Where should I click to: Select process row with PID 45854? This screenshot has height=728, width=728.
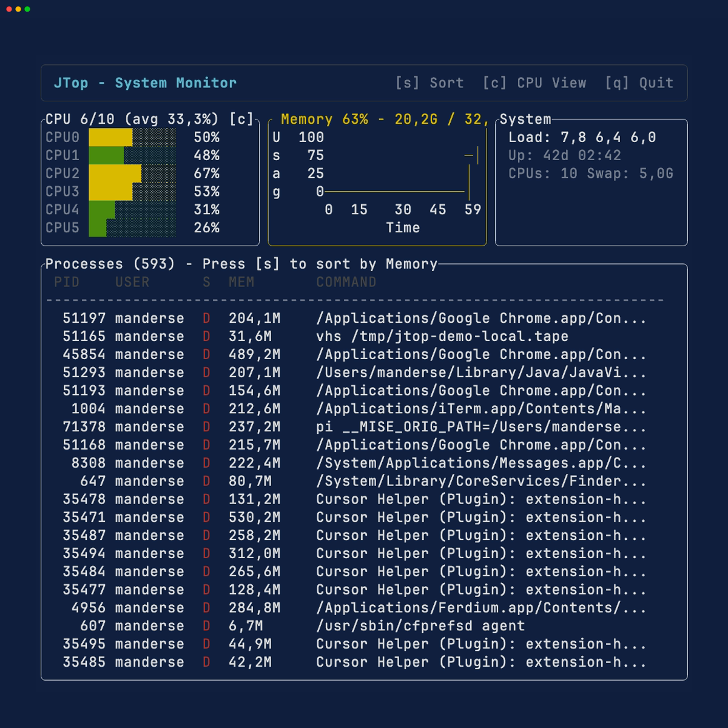355,354
